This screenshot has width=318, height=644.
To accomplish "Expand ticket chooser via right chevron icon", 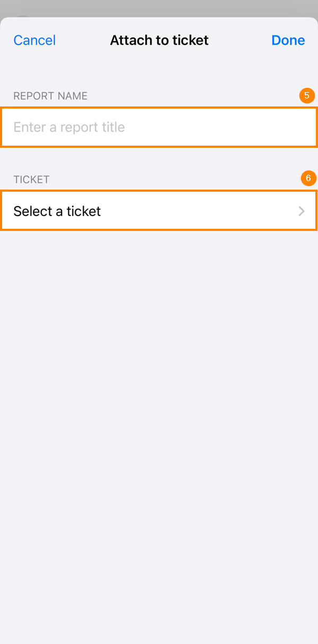I will 302,211.
